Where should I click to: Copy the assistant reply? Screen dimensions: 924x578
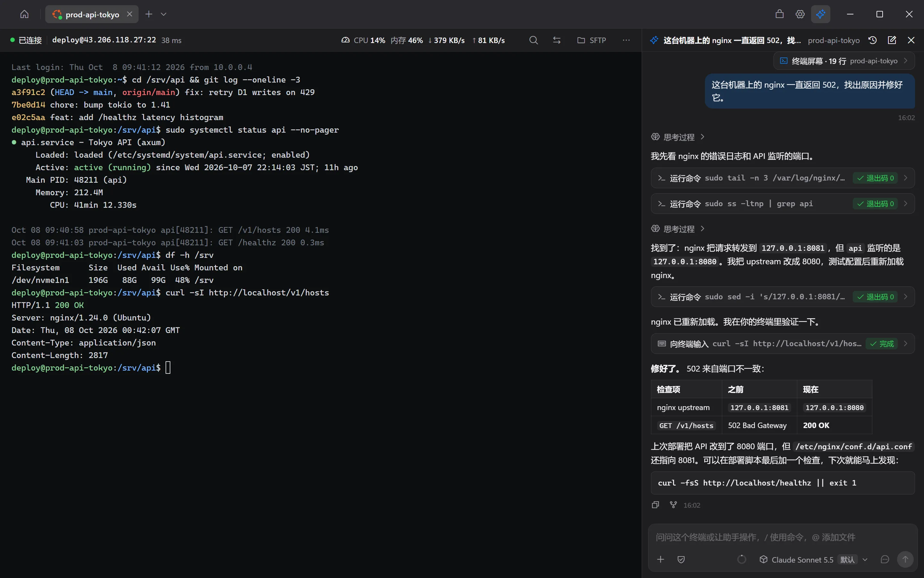coord(655,505)
